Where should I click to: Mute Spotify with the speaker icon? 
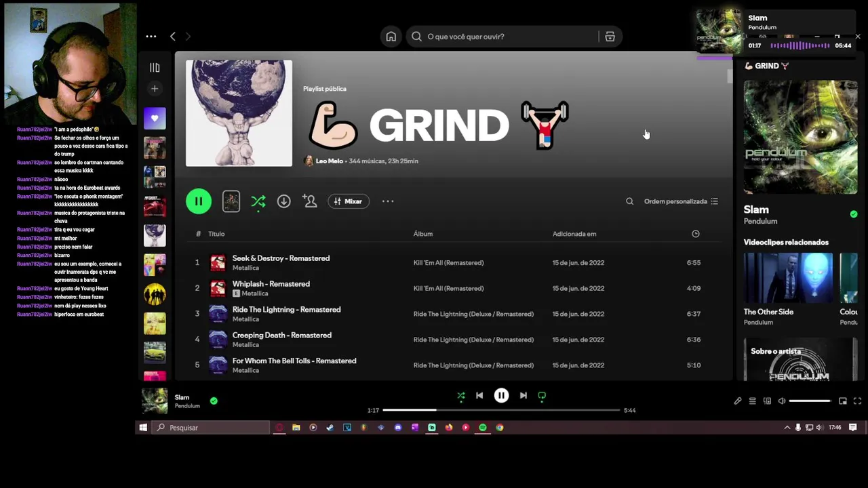781,401
